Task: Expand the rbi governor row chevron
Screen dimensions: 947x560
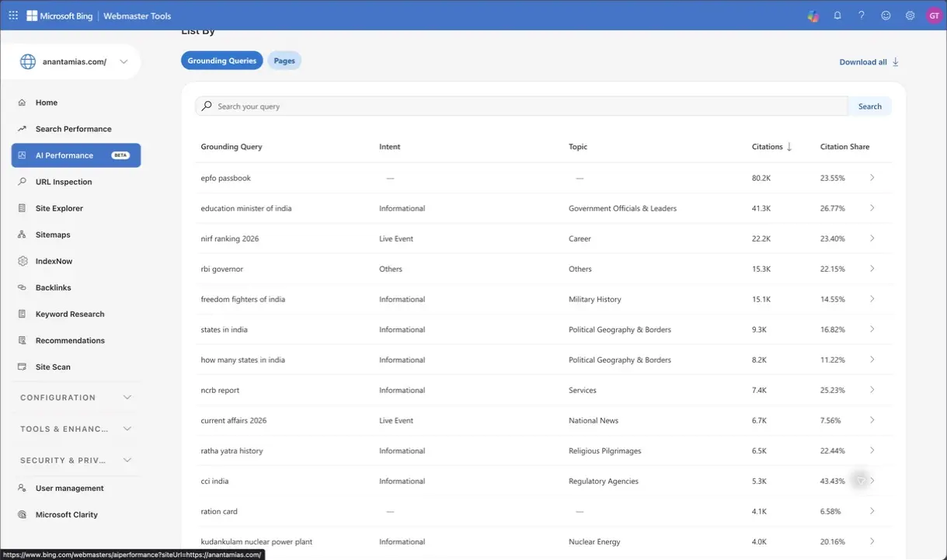Action: point(872,269)
